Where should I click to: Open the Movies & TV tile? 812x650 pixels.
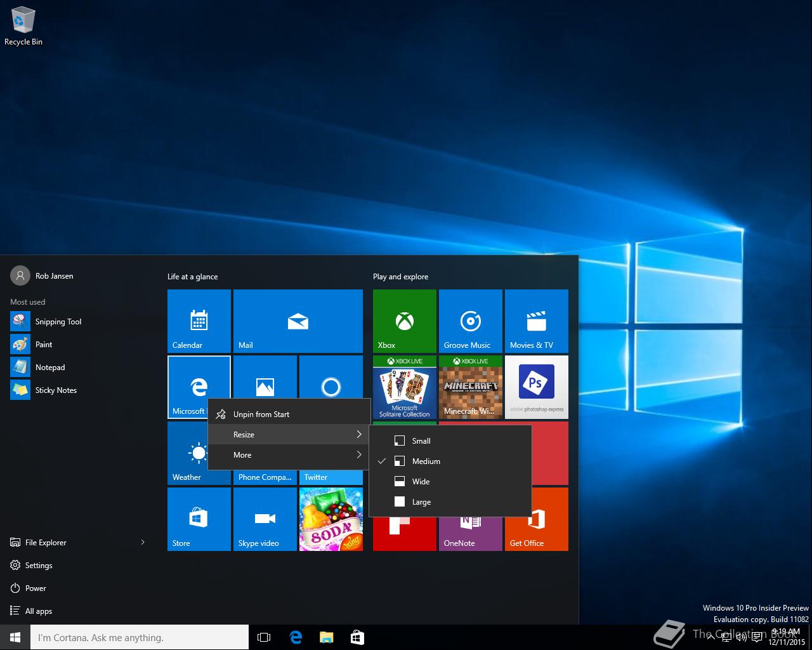537,321
